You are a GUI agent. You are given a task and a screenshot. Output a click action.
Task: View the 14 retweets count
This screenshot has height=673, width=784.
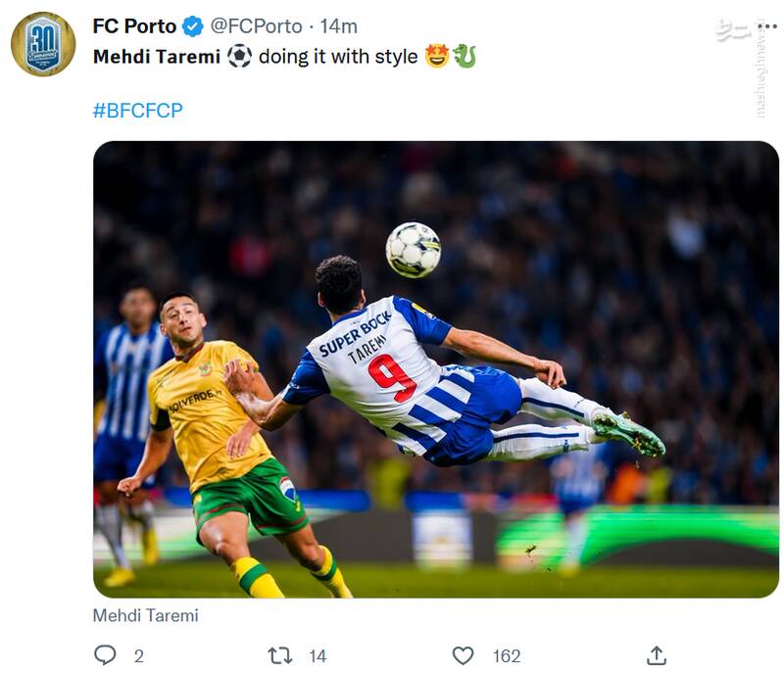317,656
